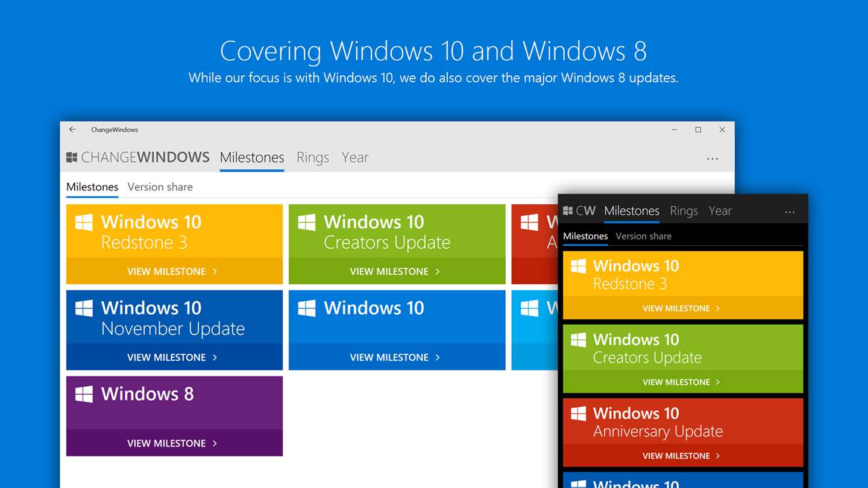The image size is (868, 488).
Task: Click the Windows logo on mobile Redstone 3 tile
Action: tap(579, 266)
